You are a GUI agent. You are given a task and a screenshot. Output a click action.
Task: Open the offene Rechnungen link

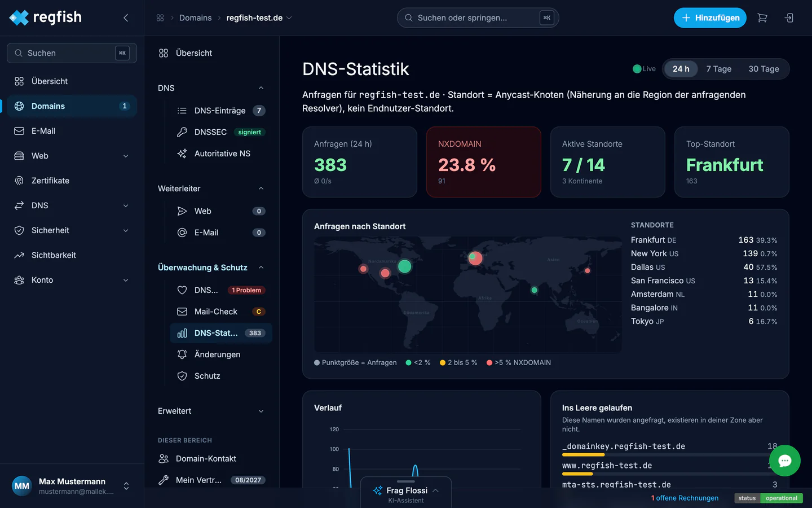pyautogui.click(x=685, y=498)
